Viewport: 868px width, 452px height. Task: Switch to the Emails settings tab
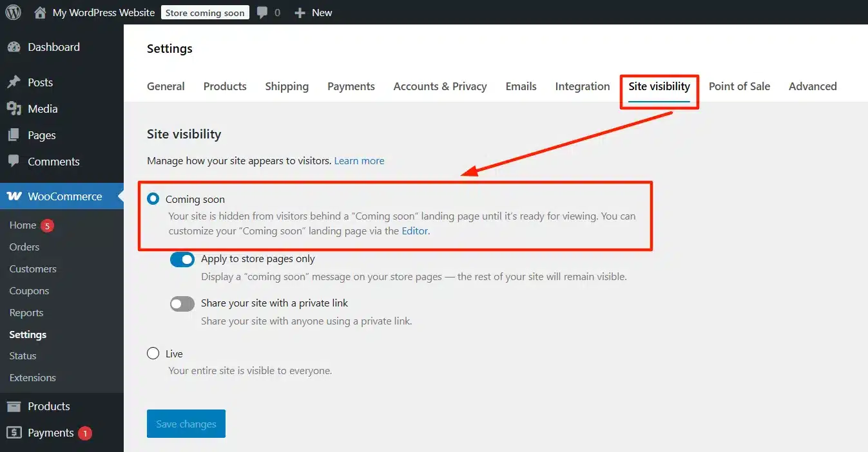[x=521, y=86]
